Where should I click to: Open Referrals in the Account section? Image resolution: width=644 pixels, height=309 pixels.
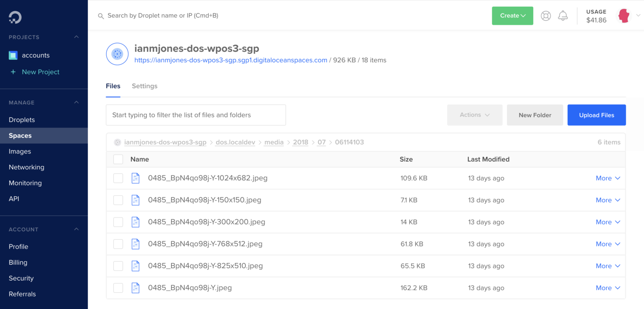[22, 294]
